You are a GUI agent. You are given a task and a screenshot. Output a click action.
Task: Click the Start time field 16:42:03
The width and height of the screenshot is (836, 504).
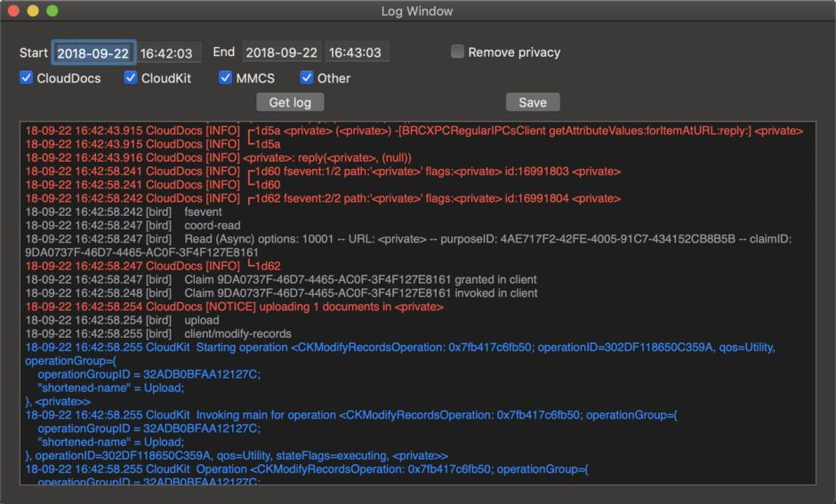[x=170, y=53]
